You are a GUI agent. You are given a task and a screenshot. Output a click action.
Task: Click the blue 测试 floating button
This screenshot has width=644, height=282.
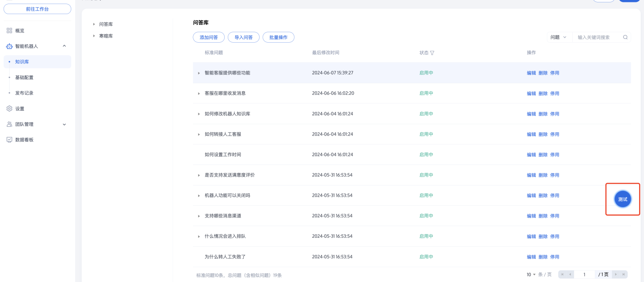click(622, 199)
